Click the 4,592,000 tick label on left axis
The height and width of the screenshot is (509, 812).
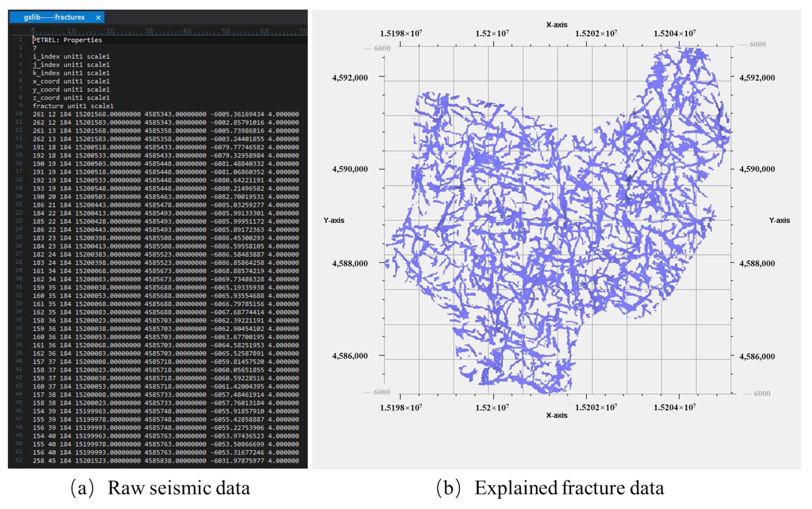(350, 78)
